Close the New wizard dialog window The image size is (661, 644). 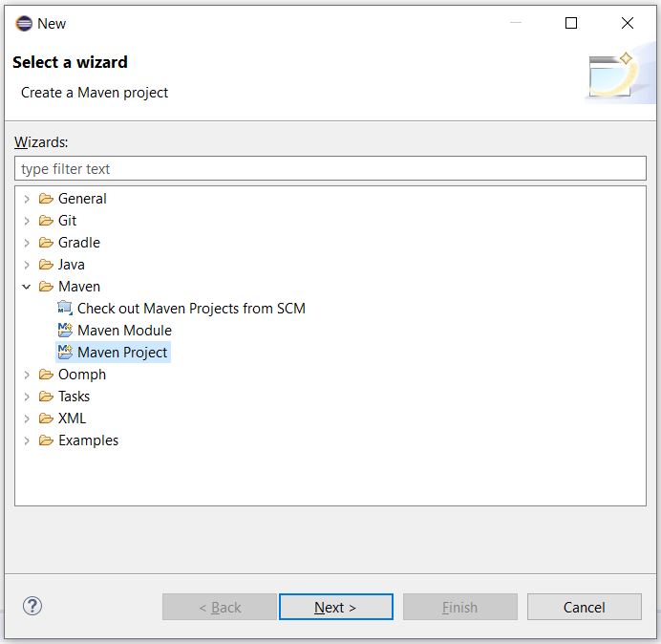627,24
